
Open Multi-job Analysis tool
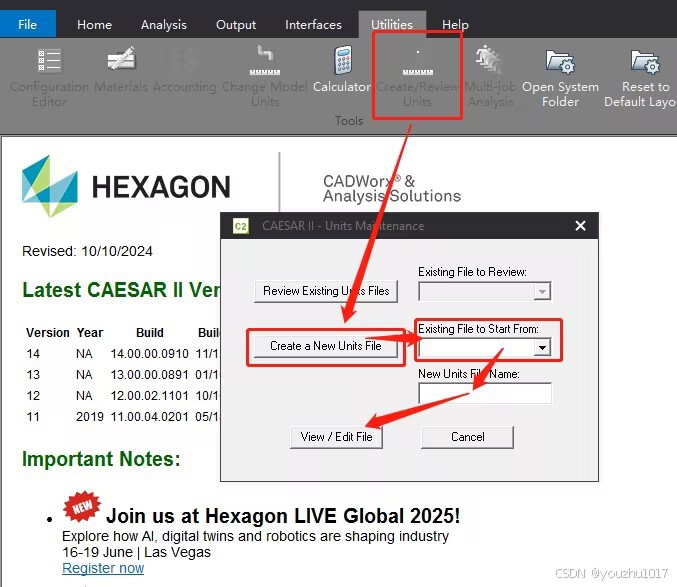[x=490, y=77]
